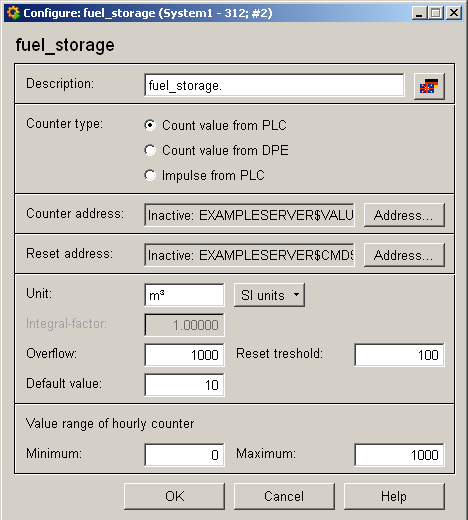Open the language flags translation button
The width and height of the screenshot is (468, 520).
click(429, 86)
